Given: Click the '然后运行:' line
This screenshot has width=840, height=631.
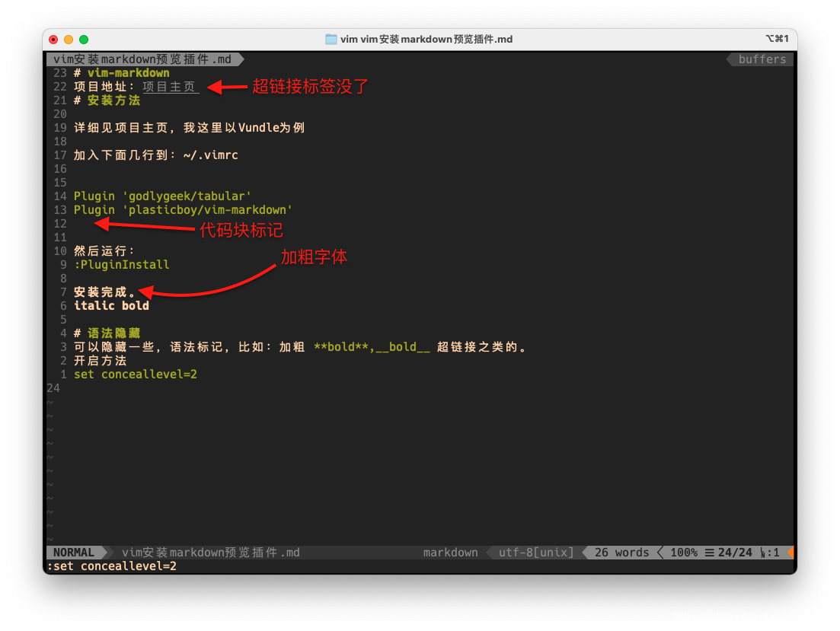Looking at the screenshot, I should [x=104, y=250].
